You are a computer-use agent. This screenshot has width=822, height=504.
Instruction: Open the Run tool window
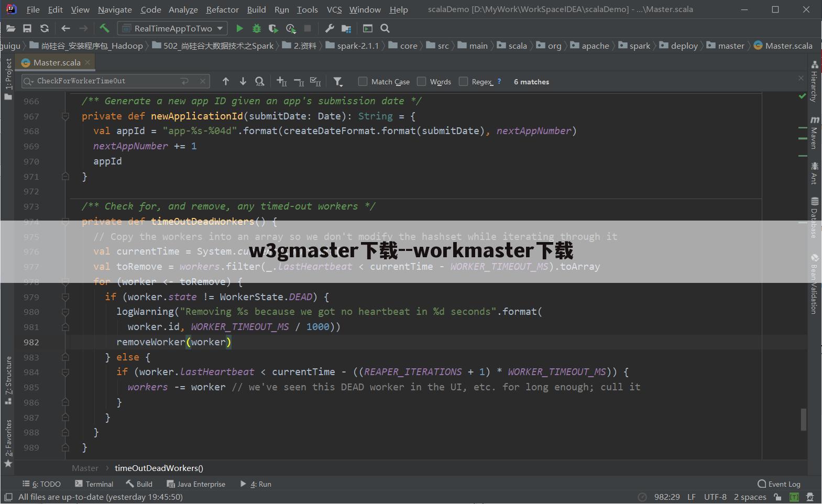[256, 484]
